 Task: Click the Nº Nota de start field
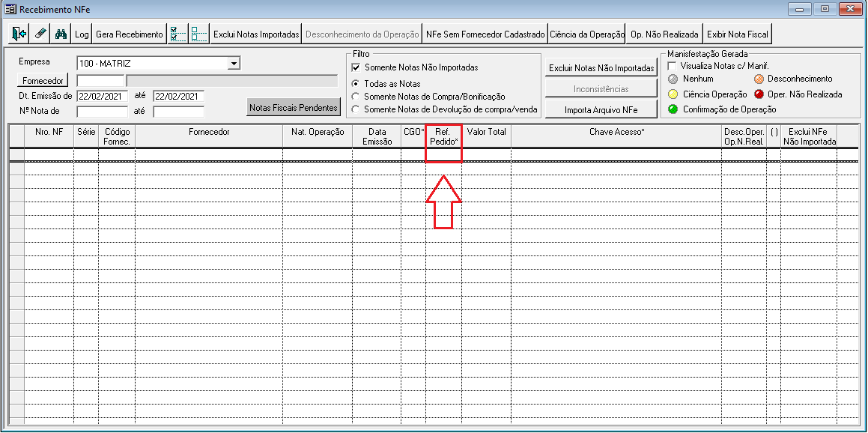[x=103, y=112]
